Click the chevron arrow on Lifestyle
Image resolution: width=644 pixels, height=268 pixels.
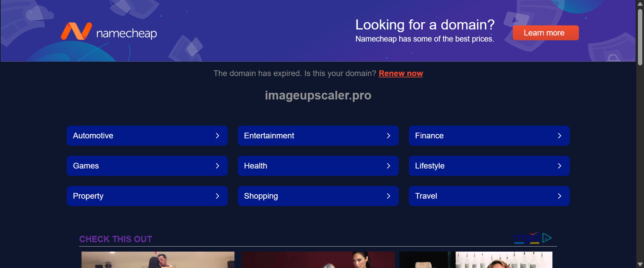pos(559,166)
